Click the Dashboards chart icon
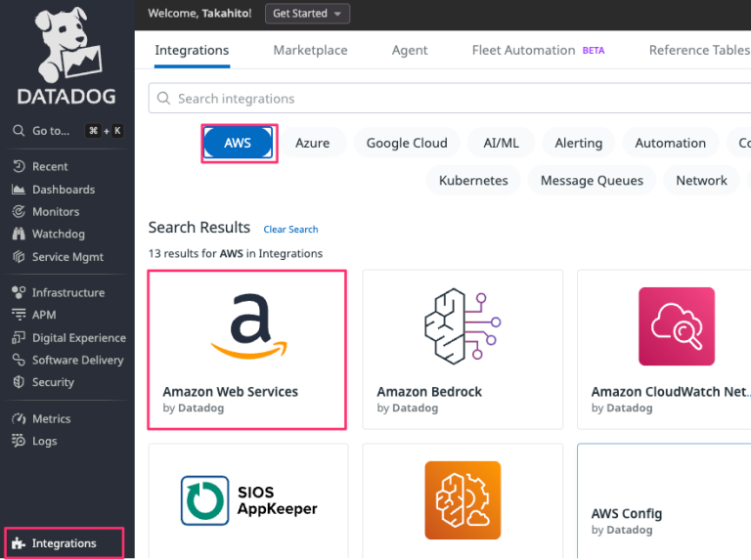This screenshot has width=751, height=560. (19, 190)
